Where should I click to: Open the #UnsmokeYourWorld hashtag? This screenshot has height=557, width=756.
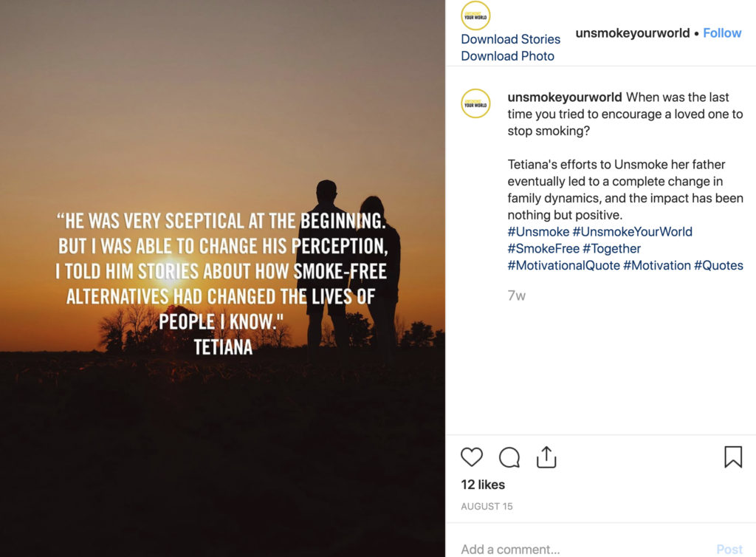(x=633, y=231)
